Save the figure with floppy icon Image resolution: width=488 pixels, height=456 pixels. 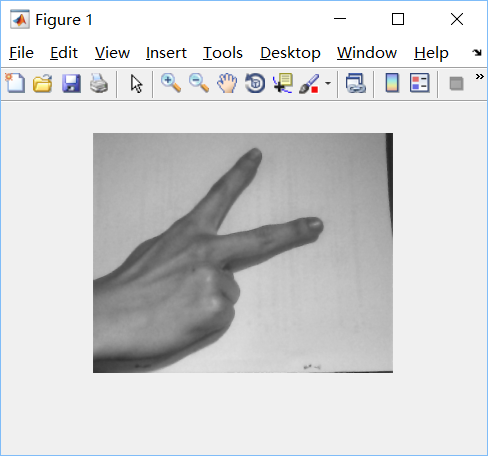(x=71, y=83)
